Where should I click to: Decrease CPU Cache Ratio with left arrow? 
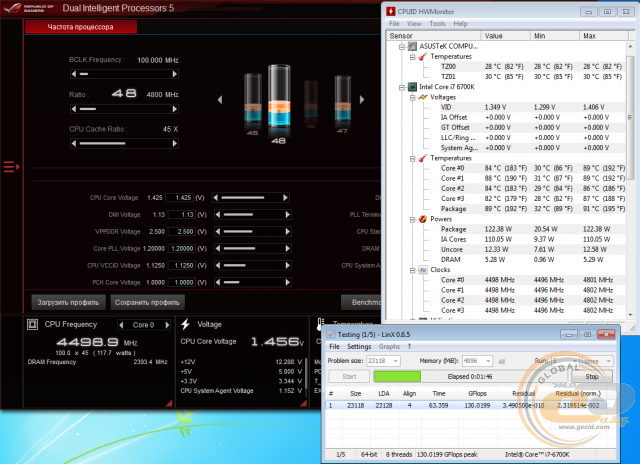click(74, 143)
